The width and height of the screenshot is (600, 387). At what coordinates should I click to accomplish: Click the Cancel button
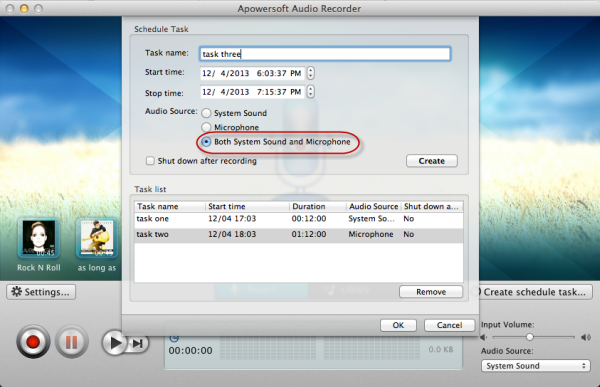tap(449, 325)
